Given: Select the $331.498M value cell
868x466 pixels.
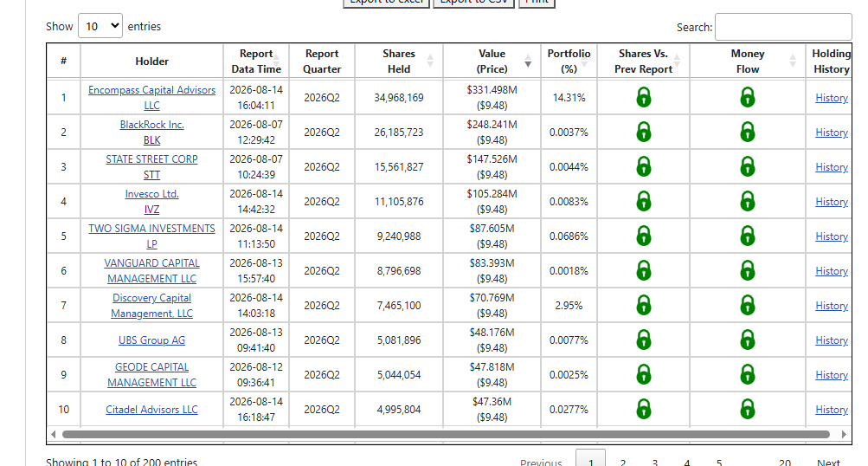Looking at the screenshot, I should pyautogui.click(x=492, y=98).
